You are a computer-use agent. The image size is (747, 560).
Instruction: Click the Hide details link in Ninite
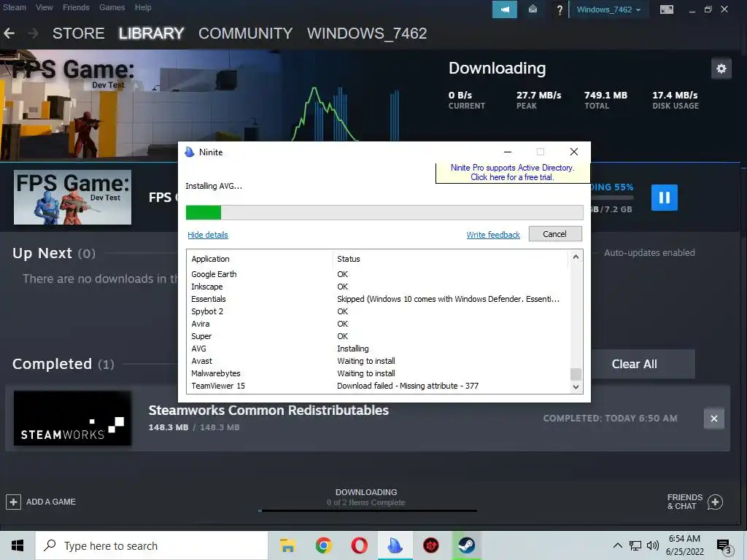pyautogui.click(x=208, y=235)
